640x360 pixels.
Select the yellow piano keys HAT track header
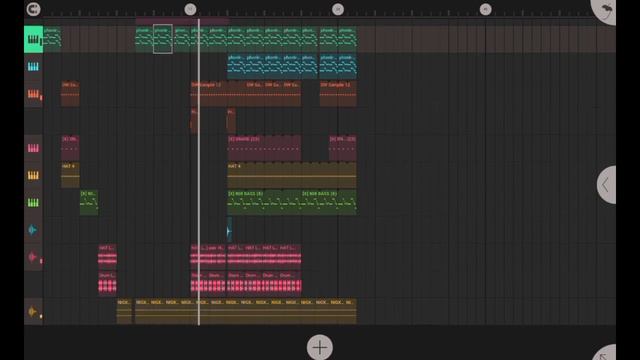(x=33, y=176)
